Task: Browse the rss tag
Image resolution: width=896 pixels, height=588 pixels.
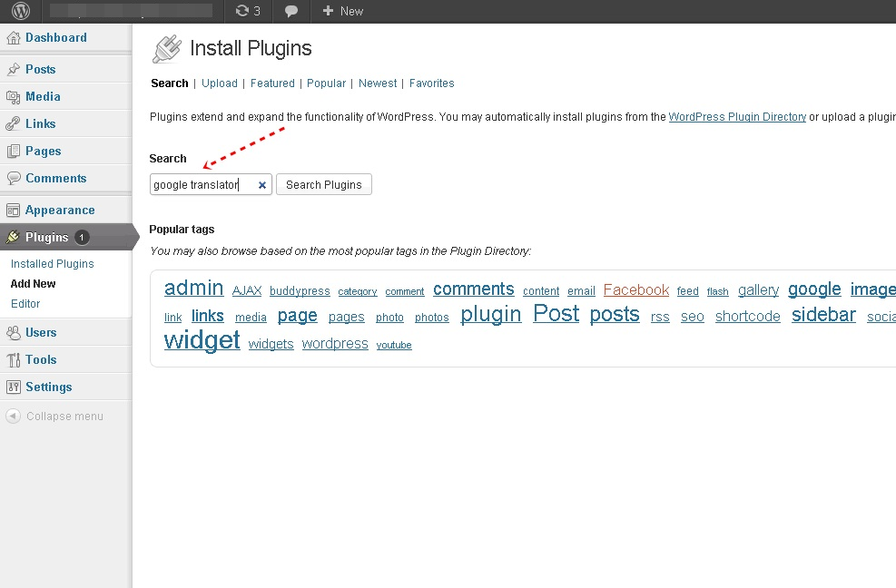Action: (x=660, y=318)
